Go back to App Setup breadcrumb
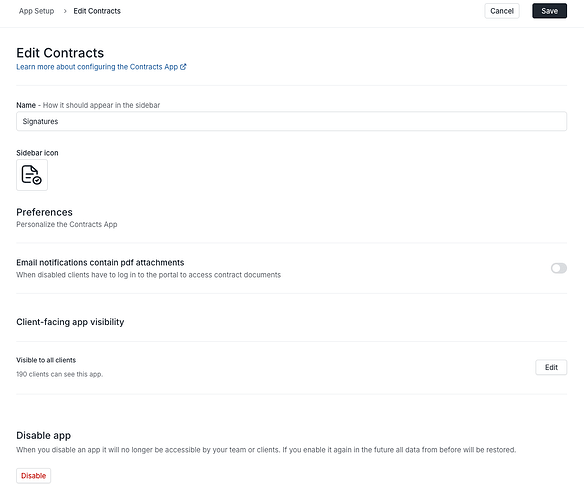Viewport: 584px width, 500px height. (x=36, y=11)
